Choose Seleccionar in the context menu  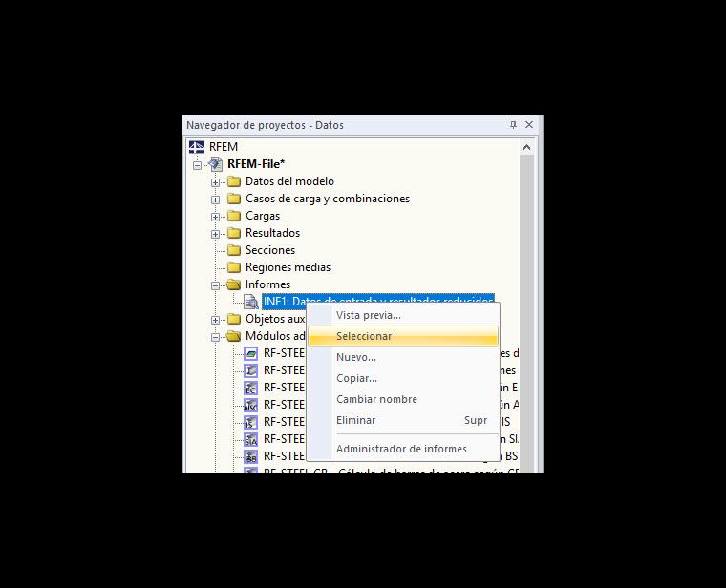[403, 336]
